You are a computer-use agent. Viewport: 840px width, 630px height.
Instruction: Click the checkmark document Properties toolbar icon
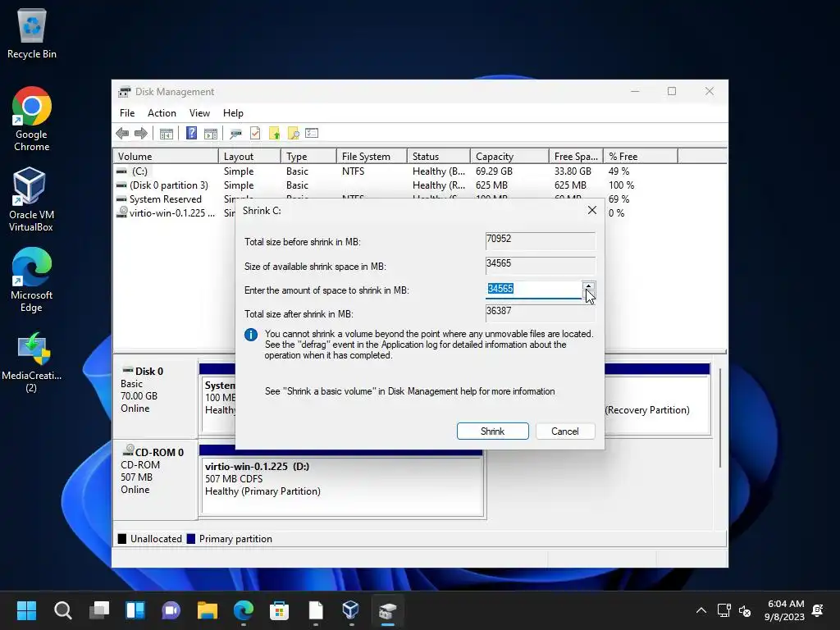click(255, 133)
